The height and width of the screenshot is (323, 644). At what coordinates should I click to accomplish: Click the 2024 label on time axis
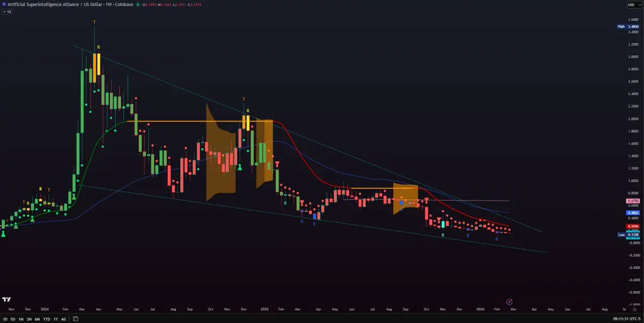(45, 310)
